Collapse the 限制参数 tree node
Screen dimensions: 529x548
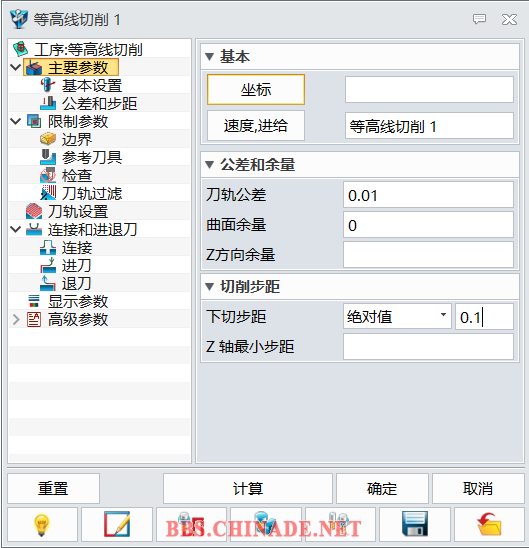click(x=15, y=121)
